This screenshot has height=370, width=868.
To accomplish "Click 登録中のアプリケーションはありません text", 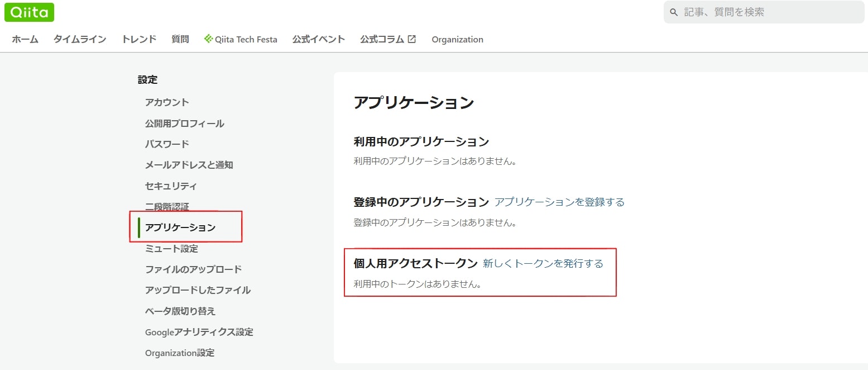I will pyautogui.click(x=435, y=222).
